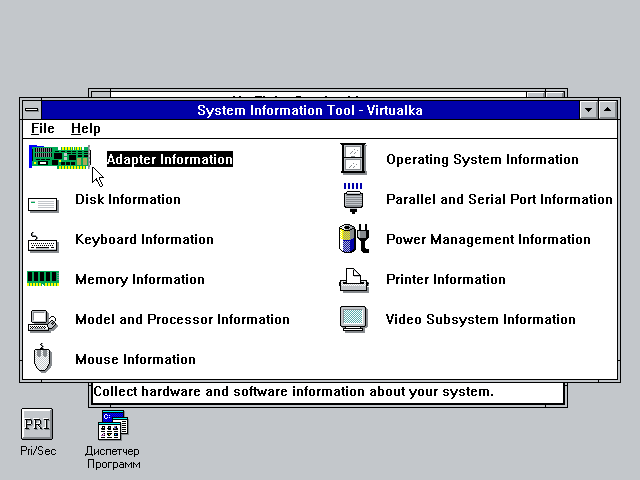
Task: Click the Video Subsystem Information label
Action: pyautogui.click(x=480, y=320)
